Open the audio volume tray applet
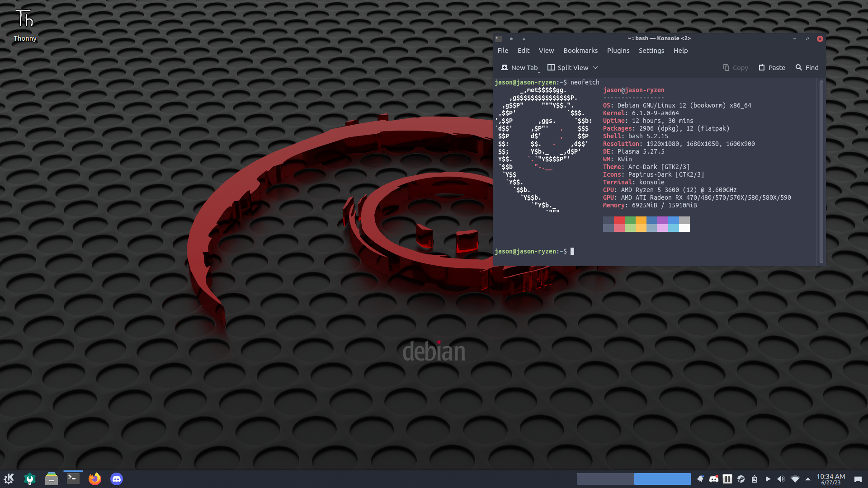The height and width of the screenshot is (488, 868). click(x=781, y=479)
